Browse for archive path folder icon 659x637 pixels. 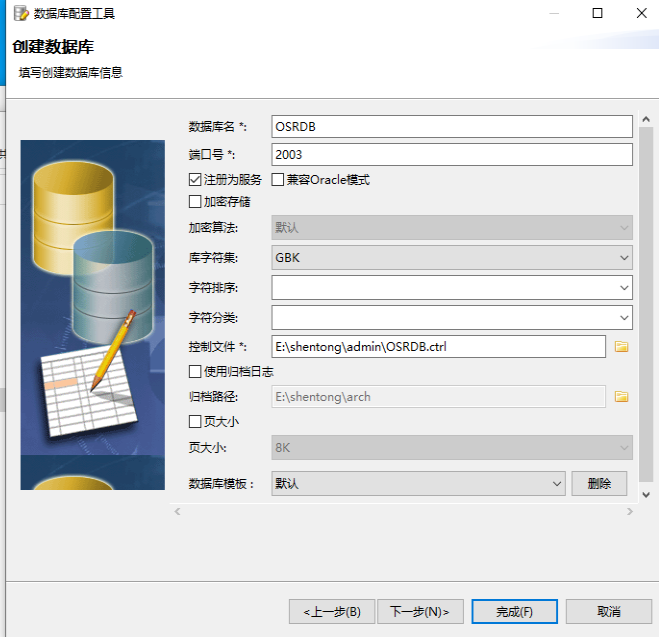tap(622, 396)
